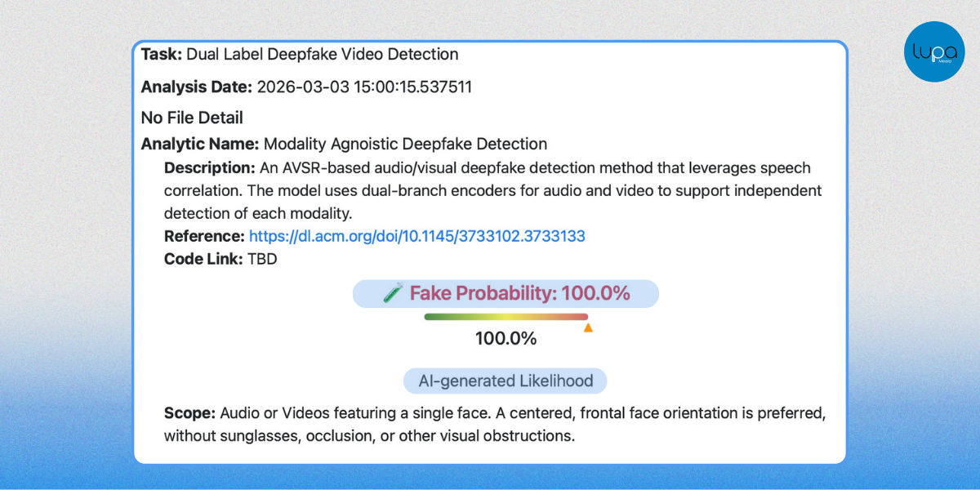Click the Modality Agnostic Deepfake Detection name
Viewport: 980px width, 490px height.
405,145
